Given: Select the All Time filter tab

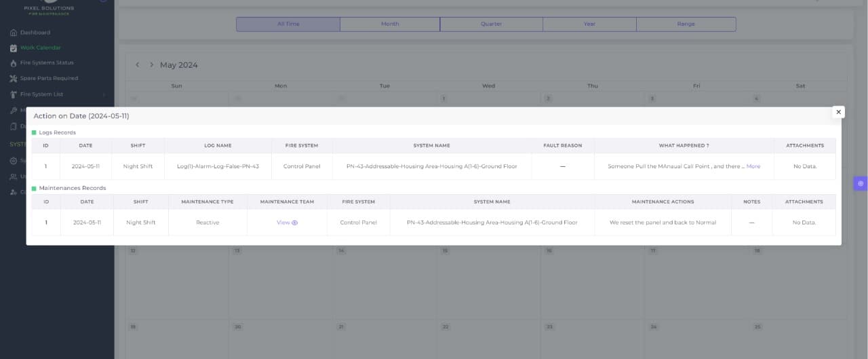Looking at the screenshot, I should tap(288, 24).
